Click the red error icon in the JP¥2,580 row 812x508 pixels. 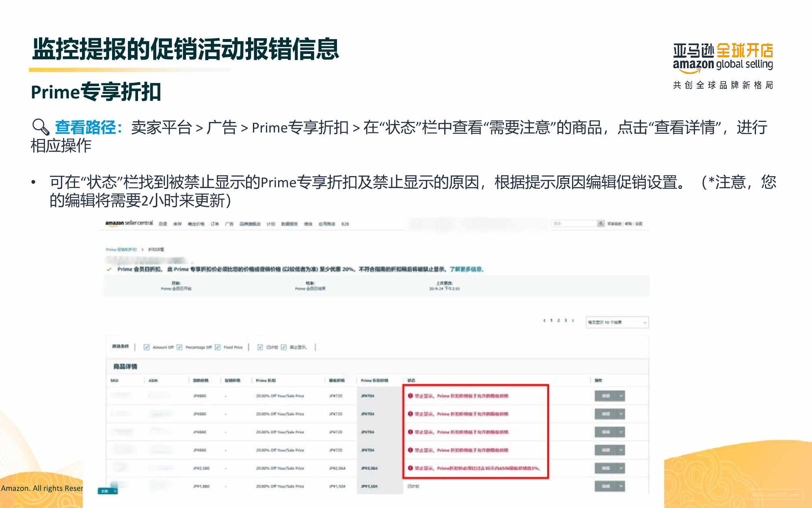tap(410, 468)
